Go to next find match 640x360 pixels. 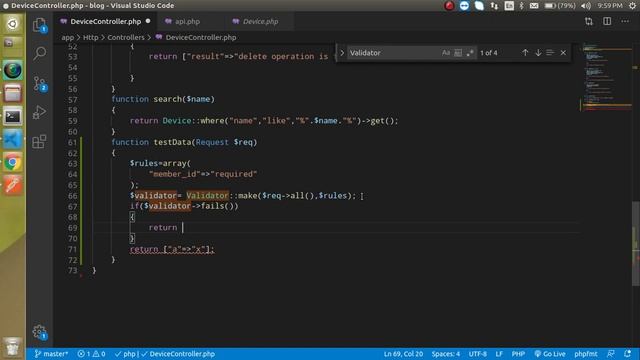[x=538, y=53]
